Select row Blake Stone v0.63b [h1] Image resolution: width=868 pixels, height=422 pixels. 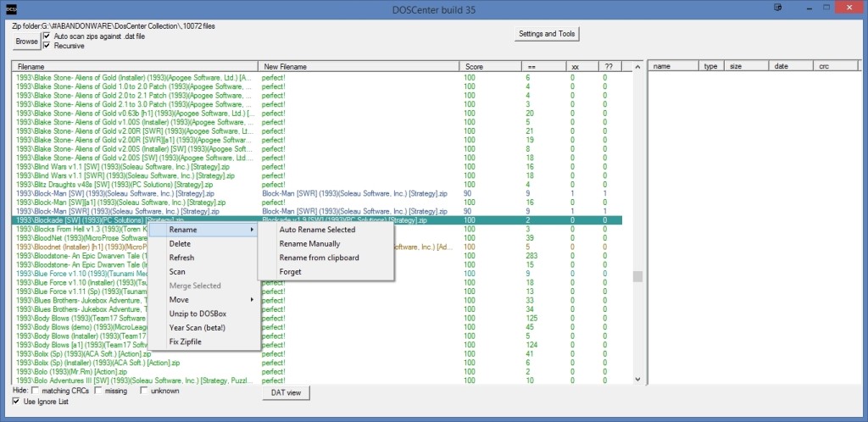pos(317,113)
